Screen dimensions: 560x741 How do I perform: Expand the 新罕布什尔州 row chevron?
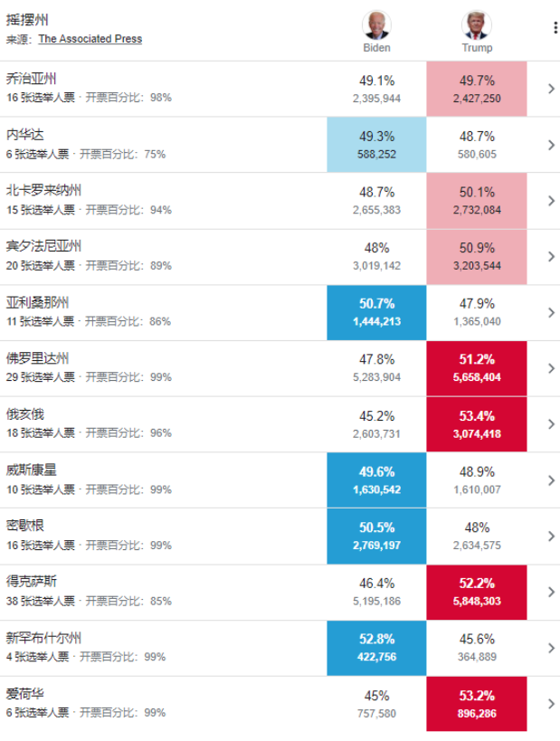pos(551,648)
